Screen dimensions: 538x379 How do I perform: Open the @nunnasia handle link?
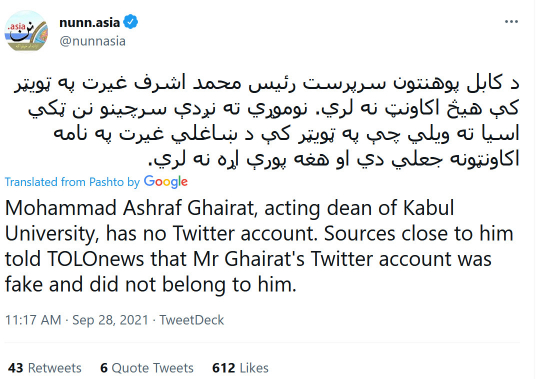tap(92, 41)
